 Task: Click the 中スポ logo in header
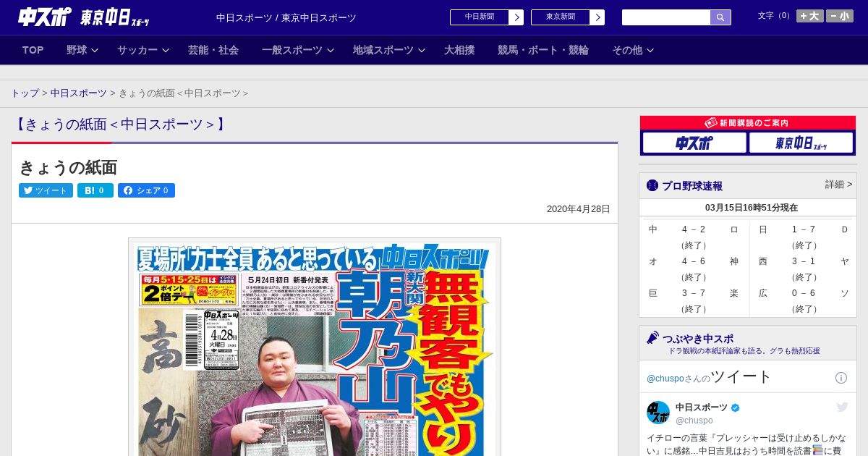click(x=44, y=17)
